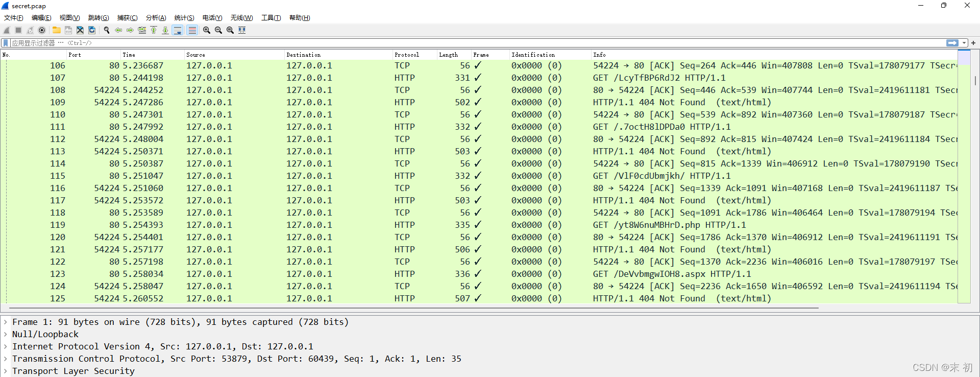
Task: Open the 统计(S) menu
Action: click(x=184, y=18)
